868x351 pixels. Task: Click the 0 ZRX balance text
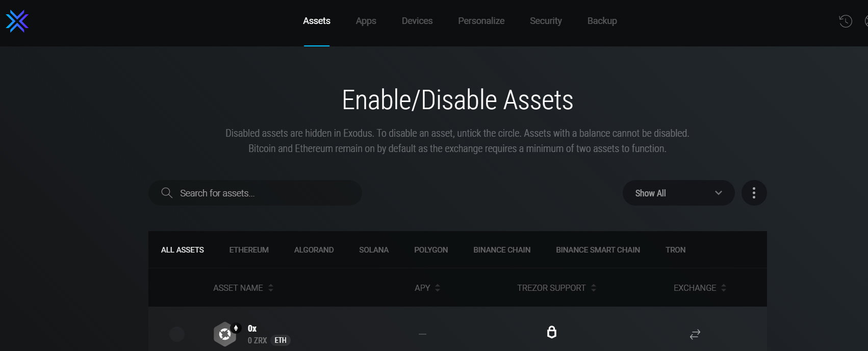click(257, 340)
